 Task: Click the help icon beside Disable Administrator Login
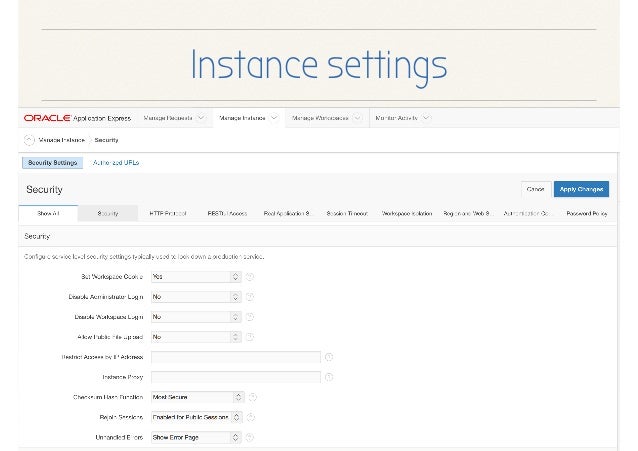250,296
